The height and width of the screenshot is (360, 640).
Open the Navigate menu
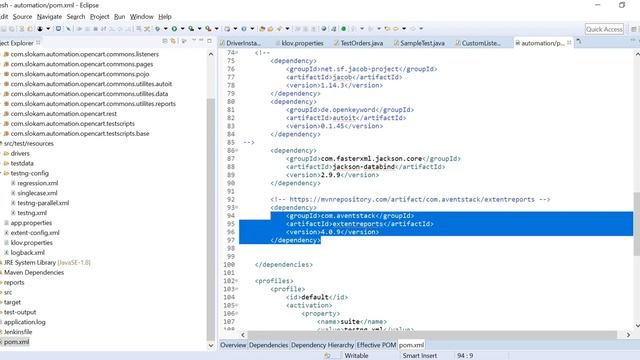49,17
